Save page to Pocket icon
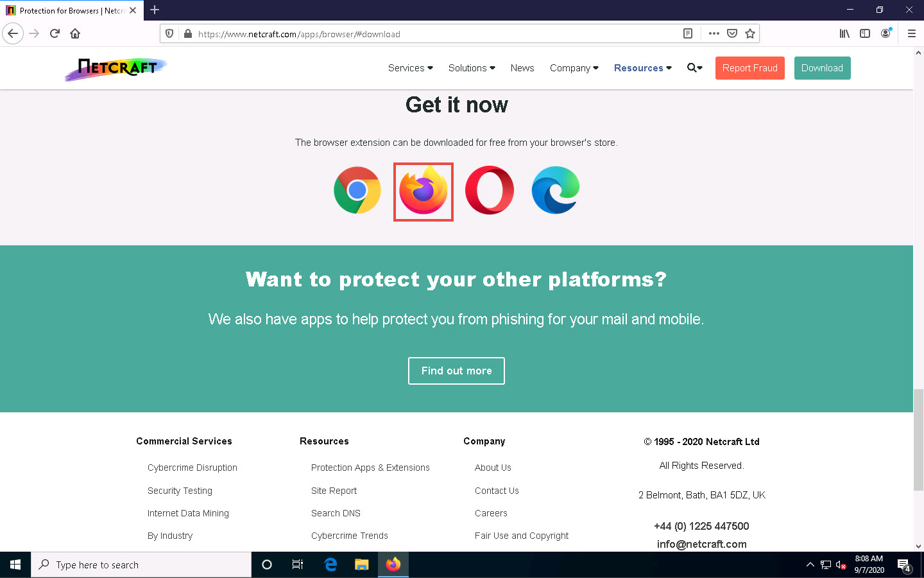Screen dimensions: 924x578 click(x=732, y=33)
